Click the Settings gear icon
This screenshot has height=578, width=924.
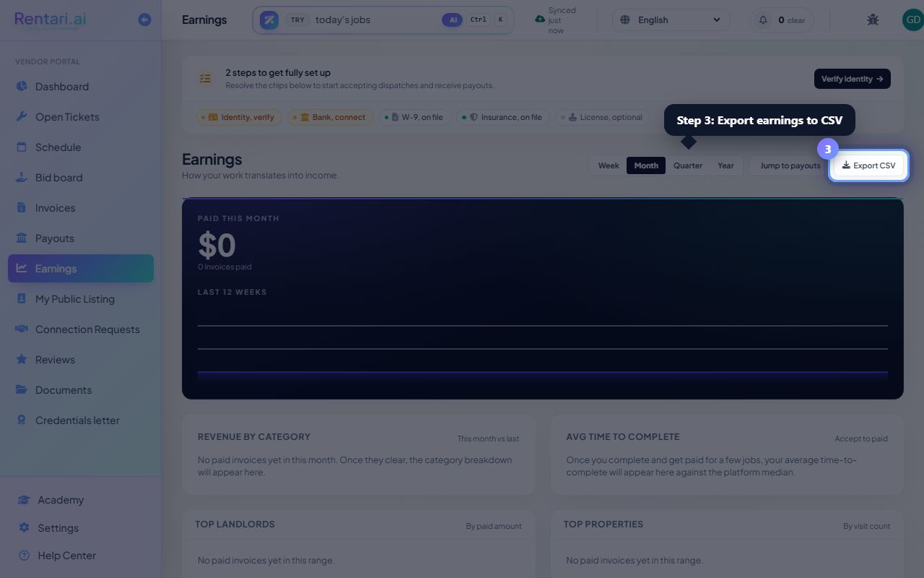tap(24, 528)
